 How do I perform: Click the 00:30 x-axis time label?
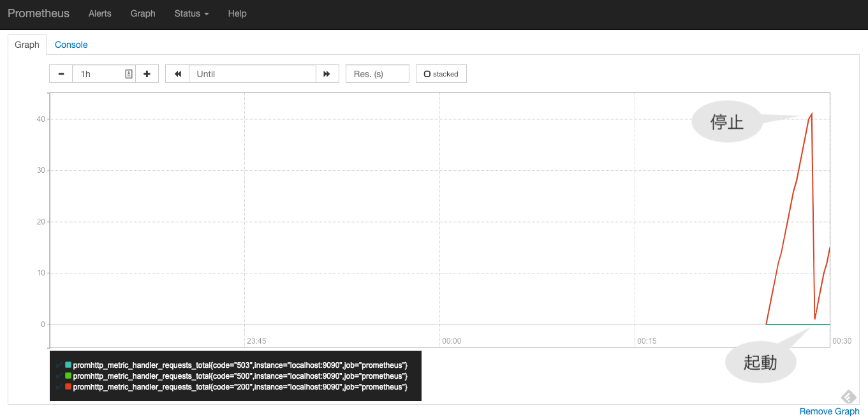point(842,341)
